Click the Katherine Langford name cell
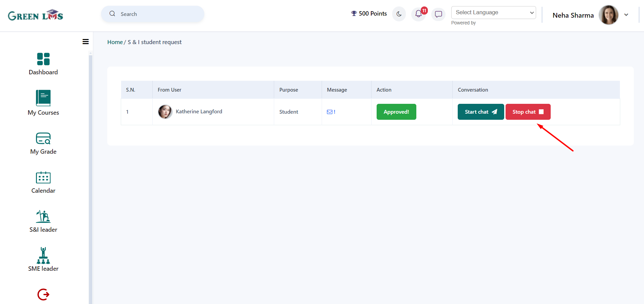This screenshot has height=304, width=644. (199, 112)
